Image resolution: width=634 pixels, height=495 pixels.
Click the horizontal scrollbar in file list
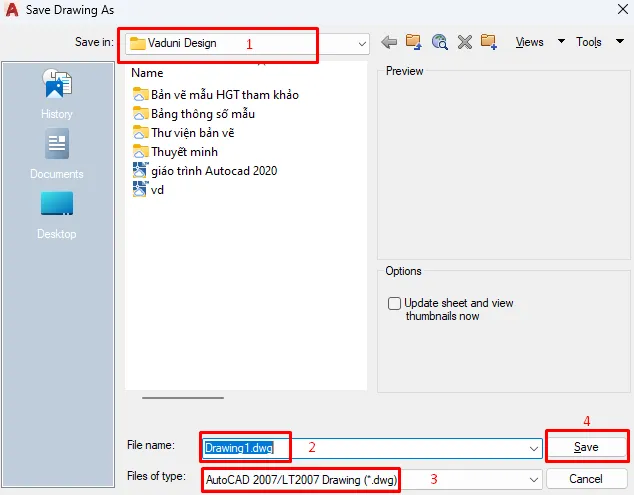[x=182, y=398]
